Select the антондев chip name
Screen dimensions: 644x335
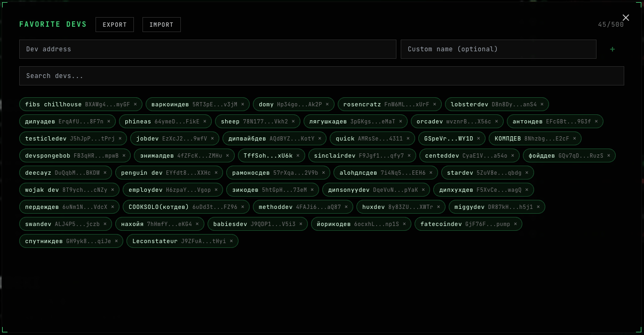[x=528, y=121]
